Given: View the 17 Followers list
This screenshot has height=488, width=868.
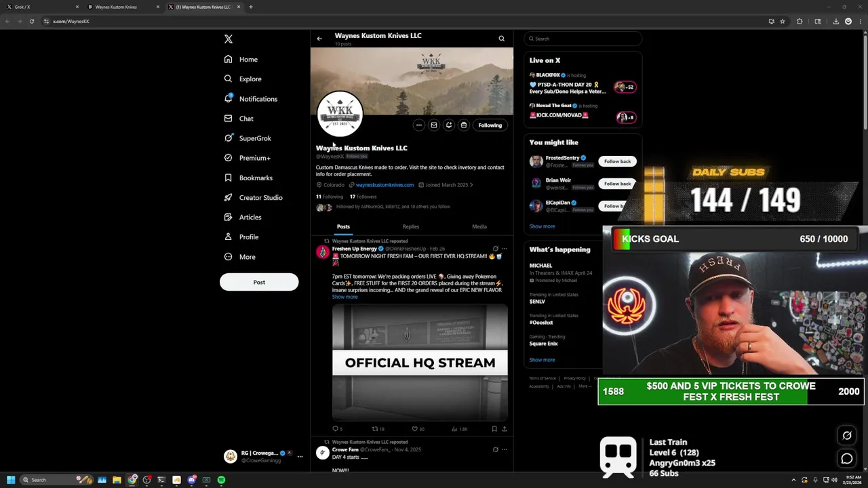Looking at the screenshot, I should click(x=363, y=197).
